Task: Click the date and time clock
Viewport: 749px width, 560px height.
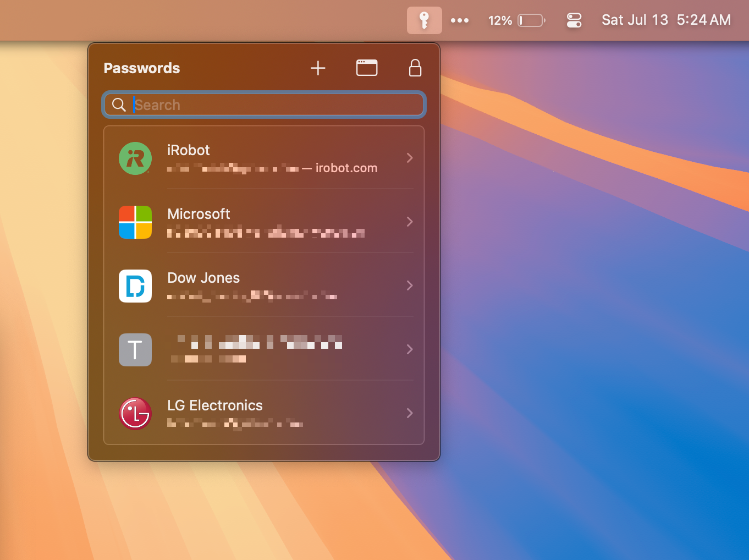Action: pos(666,20)
